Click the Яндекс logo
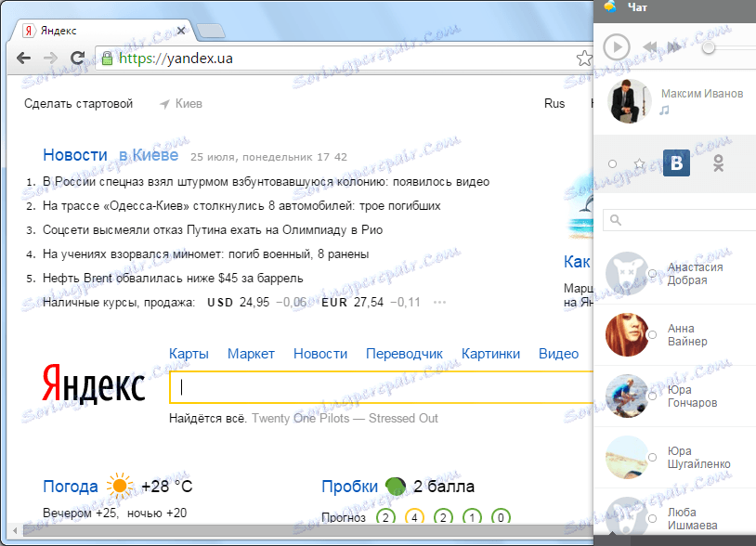The image size is (756, 546). pos(94,383)
